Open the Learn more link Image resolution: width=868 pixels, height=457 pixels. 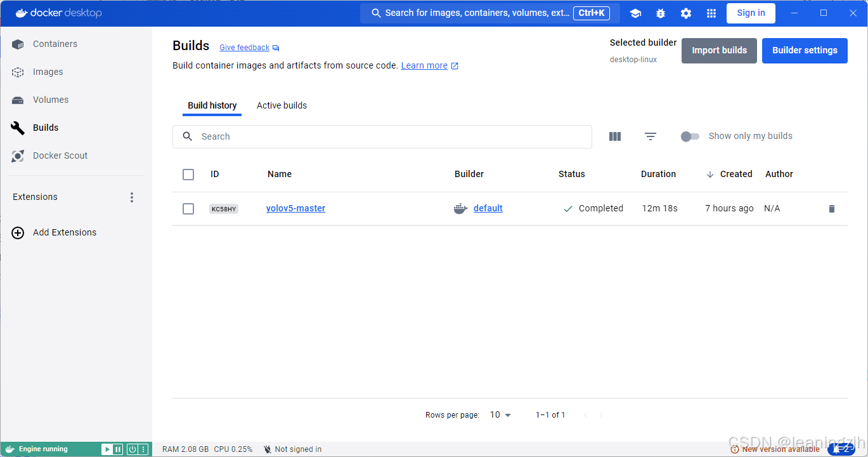(x=424, y=65)
